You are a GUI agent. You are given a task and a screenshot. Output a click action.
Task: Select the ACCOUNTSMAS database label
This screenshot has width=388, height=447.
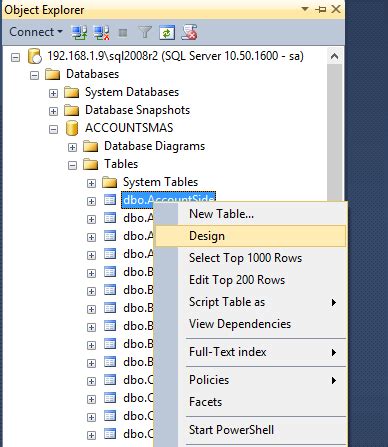(129, 128)
